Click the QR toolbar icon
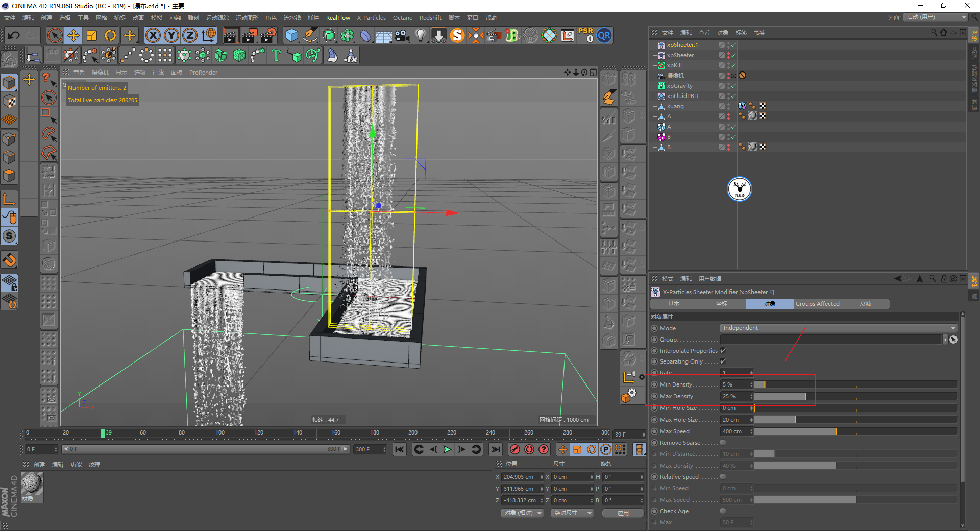Image resolution: width=980 pixels, height=531 pixels. pyautogui.click(x=604, y=35)
